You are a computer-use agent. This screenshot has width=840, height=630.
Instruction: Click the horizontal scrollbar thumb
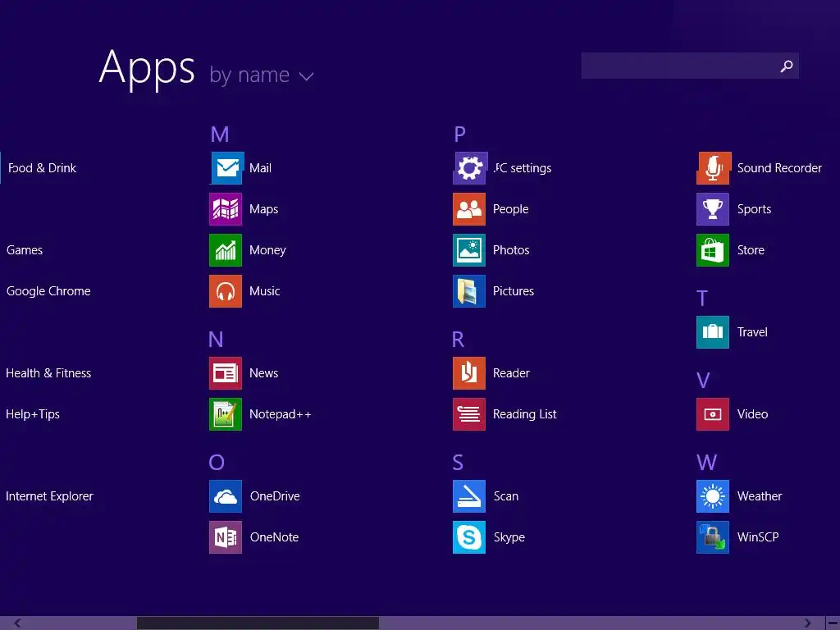(x=258, y=623)
